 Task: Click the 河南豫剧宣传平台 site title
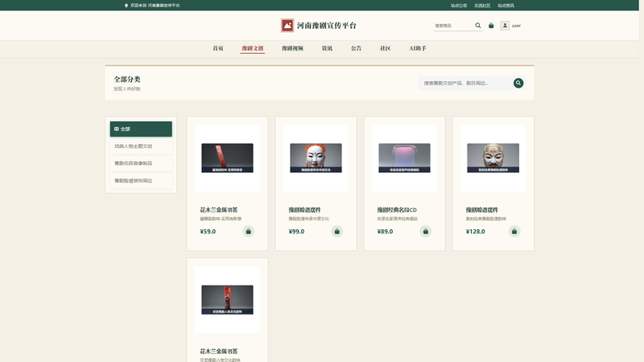click(x=327, y=26)
